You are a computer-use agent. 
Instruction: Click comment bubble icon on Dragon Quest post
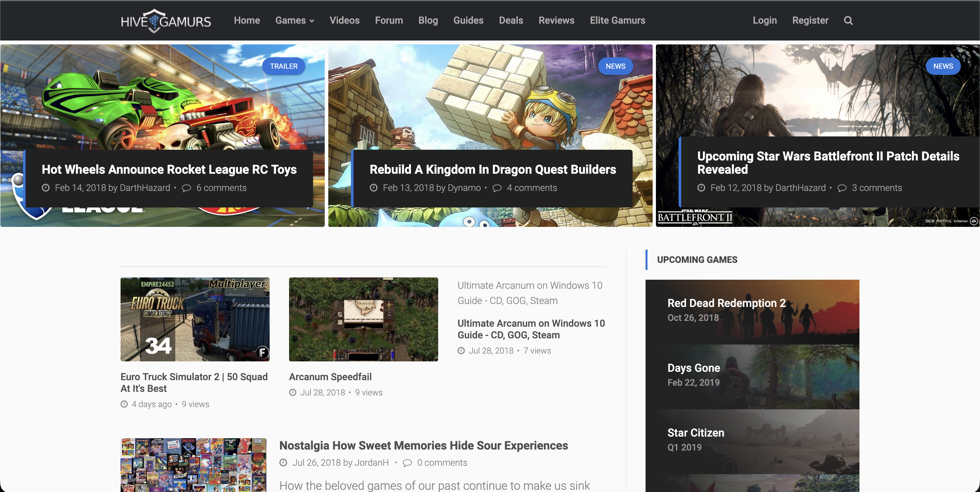[497, 188]
